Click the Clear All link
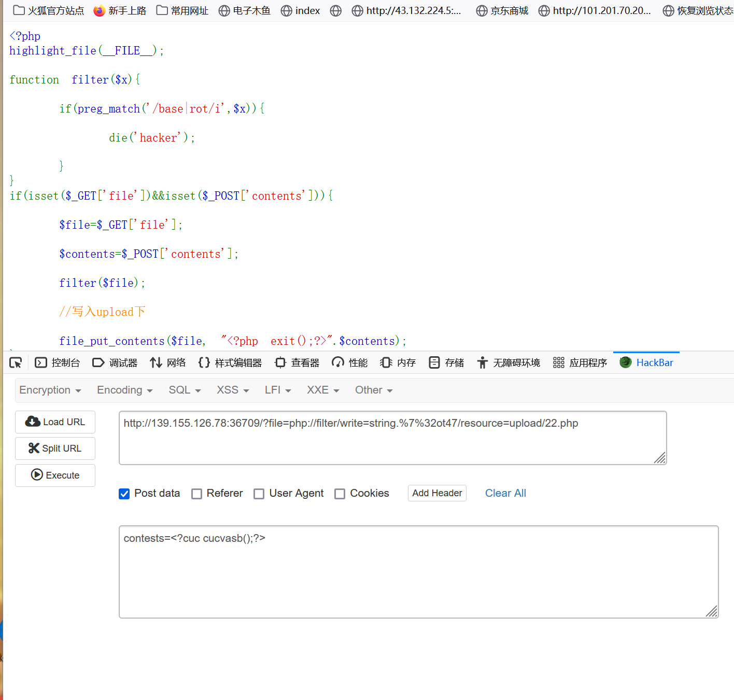Viewport: 734px width, 700px height. click(x=505, y=493)
